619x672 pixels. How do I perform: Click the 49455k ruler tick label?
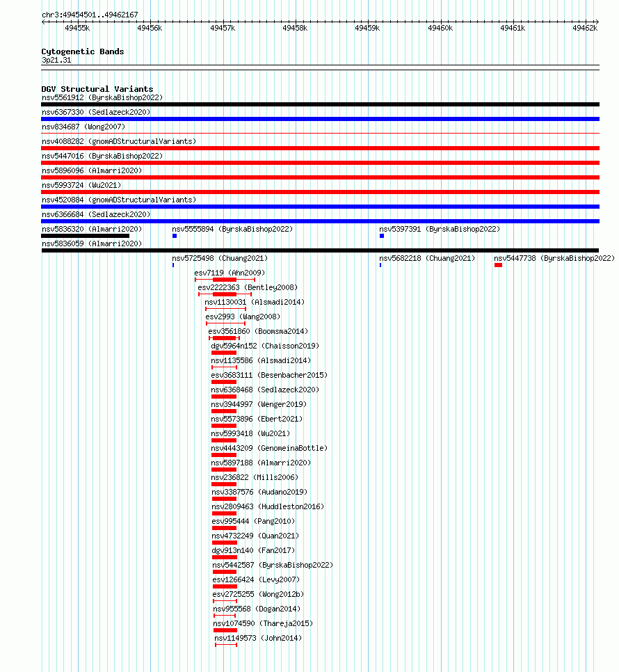(x=77, y=28)
